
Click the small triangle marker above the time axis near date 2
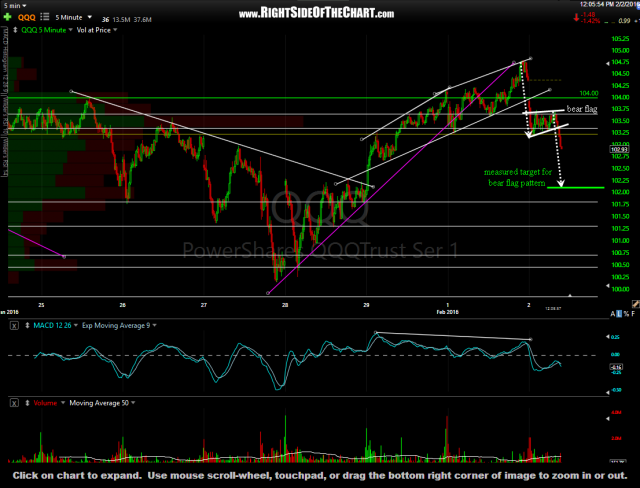(570, 295)
